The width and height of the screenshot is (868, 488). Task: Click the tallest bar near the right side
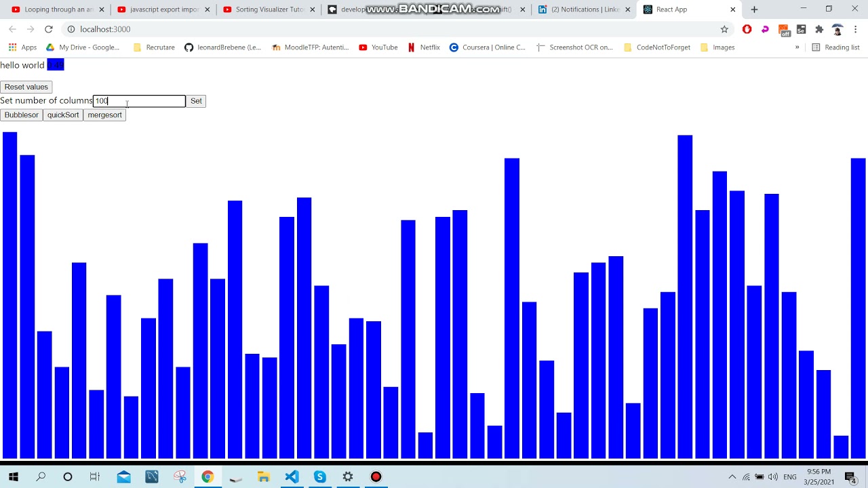click(x=685, y=297)
